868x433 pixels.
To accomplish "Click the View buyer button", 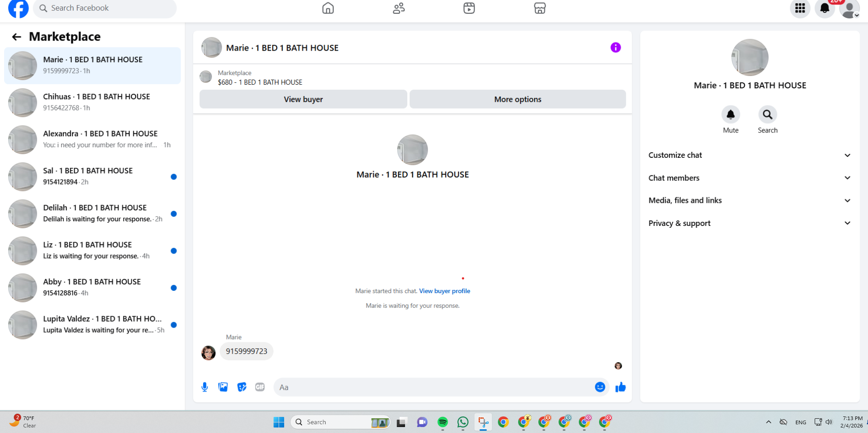I will [x=303, y=99].
